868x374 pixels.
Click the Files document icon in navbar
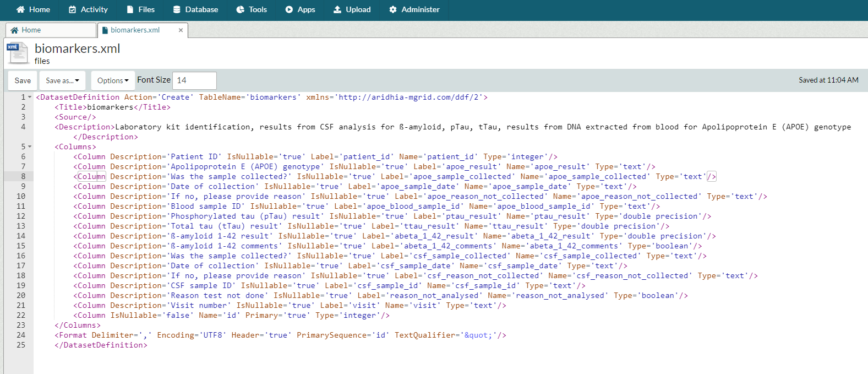pyautogui.click(x=130, y=9)
